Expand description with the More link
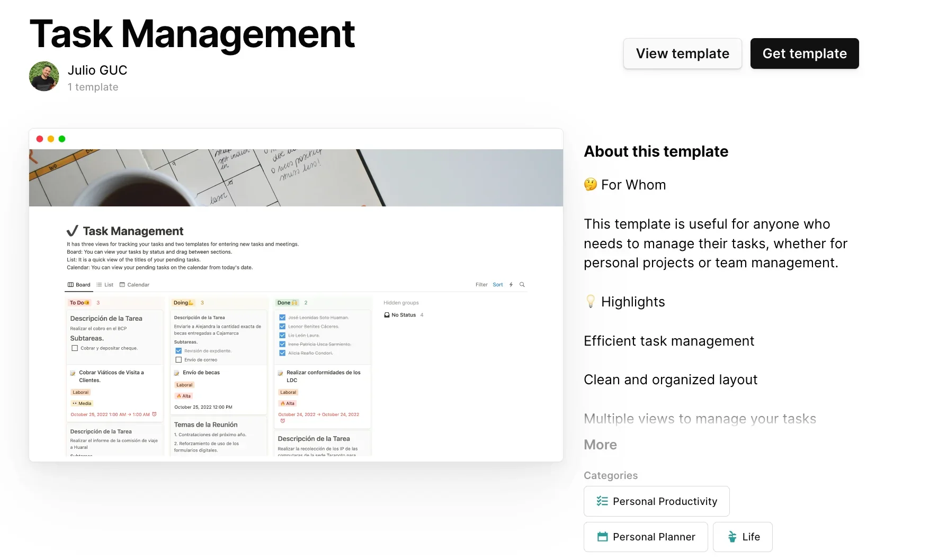Image resolution: width=929 pixels, height=560 pixels. (x=600, y=445)
